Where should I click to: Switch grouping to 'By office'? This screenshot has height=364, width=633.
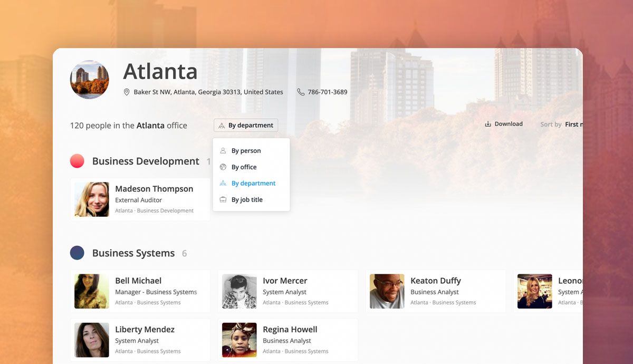click(244, 167)
